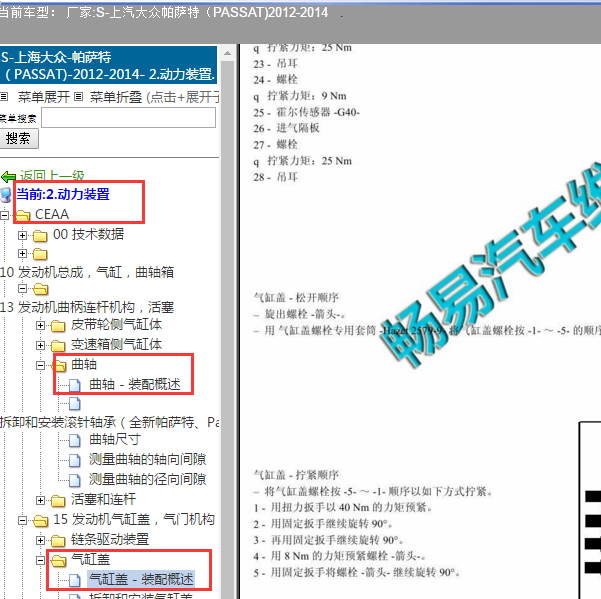The image size is (601, 599).
Task: Open 变速箱侧气缸体 tree item
Action: (117, 345)
